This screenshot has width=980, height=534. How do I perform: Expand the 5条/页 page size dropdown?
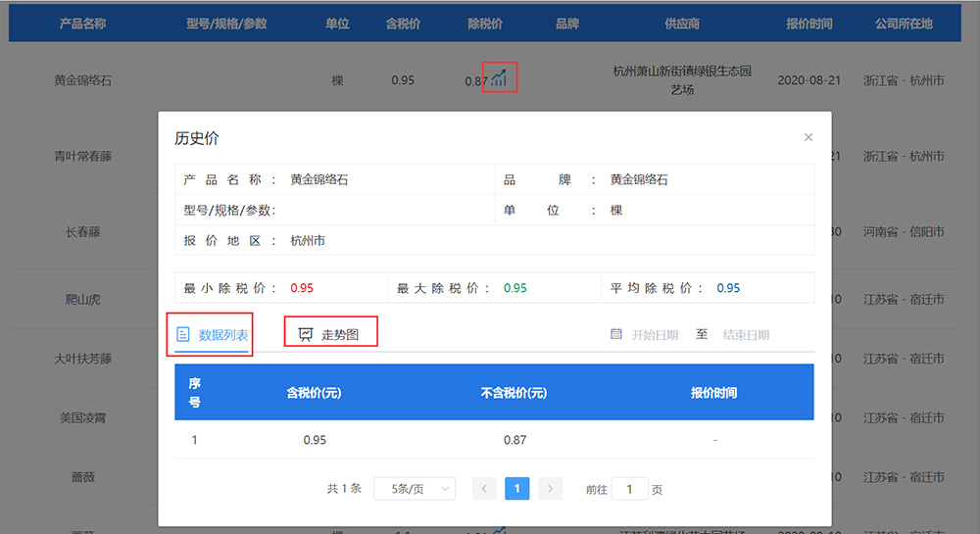pyautogui.click(x=415, y=489)
